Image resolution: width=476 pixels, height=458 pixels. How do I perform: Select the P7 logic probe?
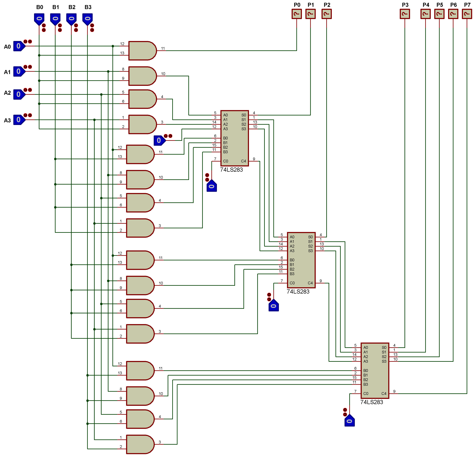coord(467,14)
